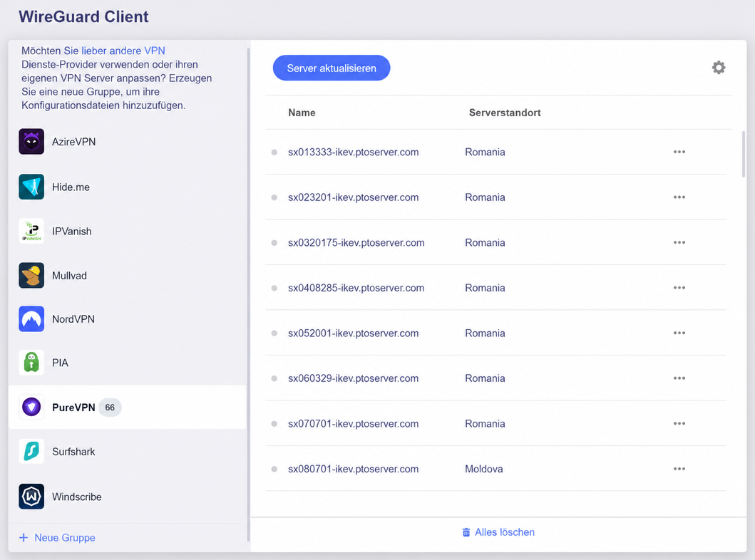
Task: Open more options for sx060329-ikev server
Action: click(x=679, y=378)
